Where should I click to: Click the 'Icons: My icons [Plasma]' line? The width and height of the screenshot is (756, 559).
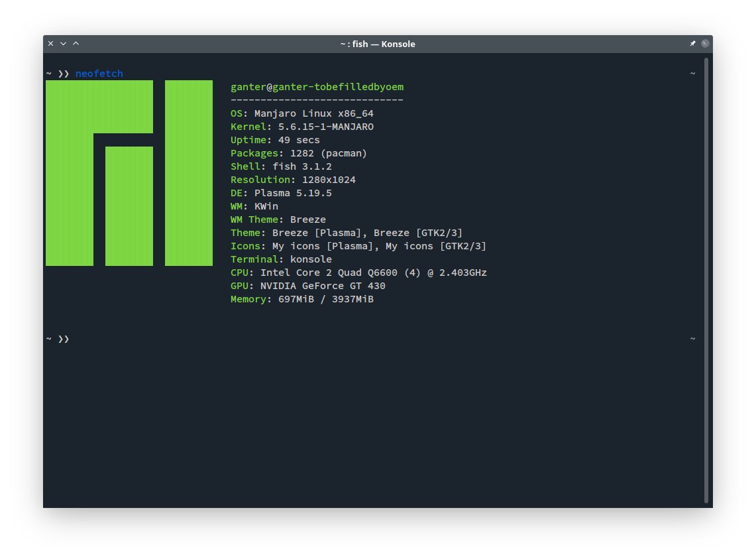point(358,246)
